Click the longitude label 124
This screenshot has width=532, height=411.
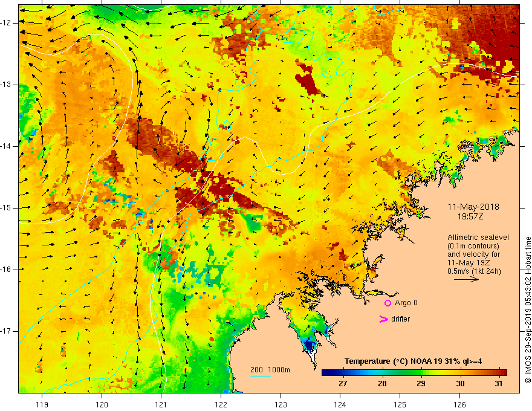point(340,404)
